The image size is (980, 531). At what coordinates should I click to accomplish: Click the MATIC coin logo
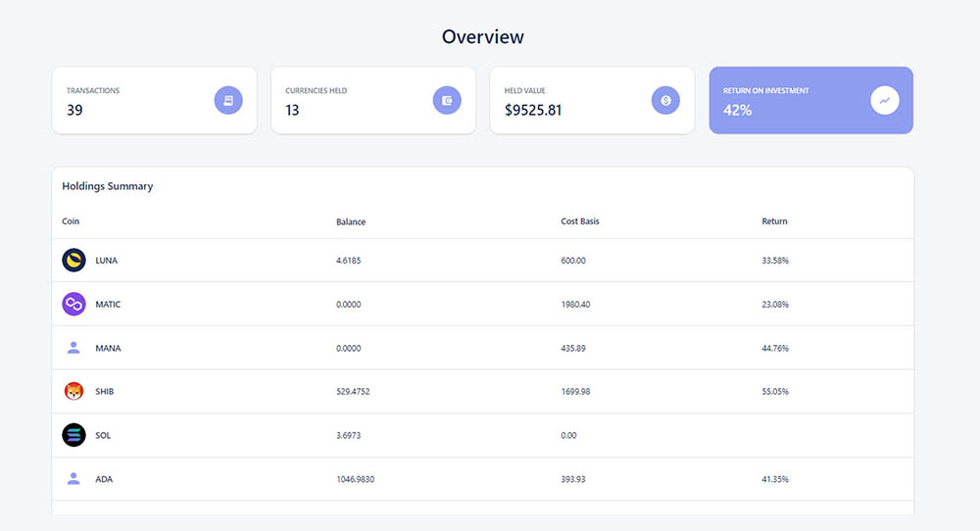click(x=73, y=305)
